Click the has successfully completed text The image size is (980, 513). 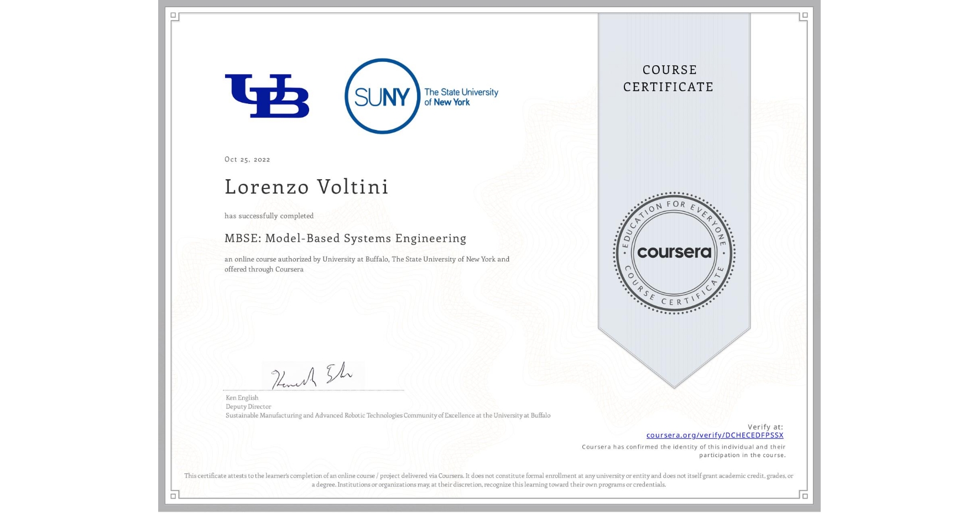[x=269, y=216]
